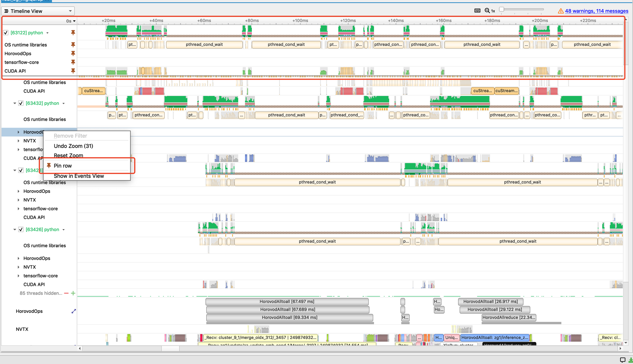The height and width of the screenshot is (364, 633).
Task: Expand HorovodOps row using blue diagonal arrows icon
Action: [x=74, y=311]
